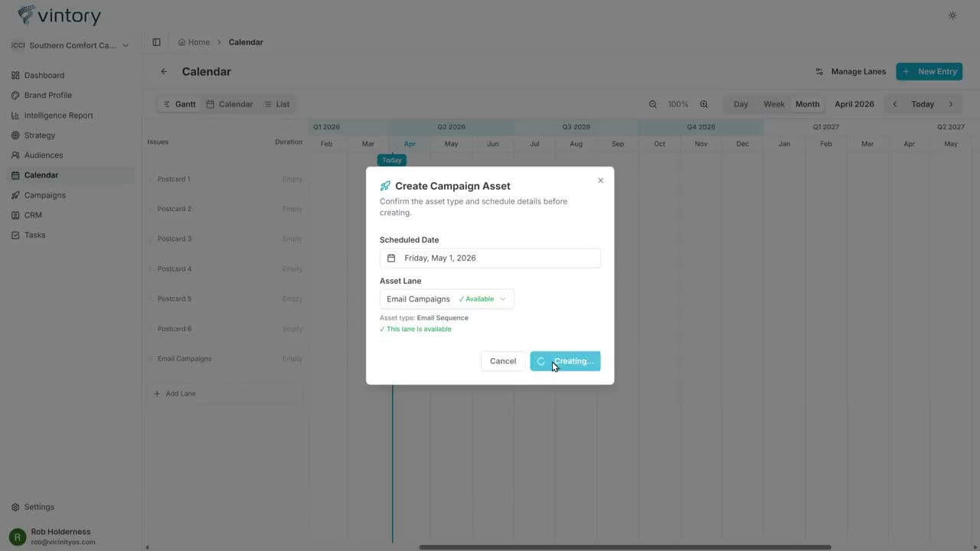Toggle the light/dark theme sun icon
This screenshot has height=551, width=980.
(952, 15)
